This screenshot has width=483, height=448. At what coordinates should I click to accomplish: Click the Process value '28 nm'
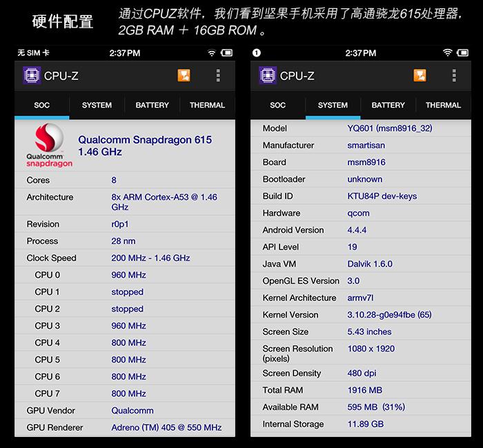coord(124,241)
